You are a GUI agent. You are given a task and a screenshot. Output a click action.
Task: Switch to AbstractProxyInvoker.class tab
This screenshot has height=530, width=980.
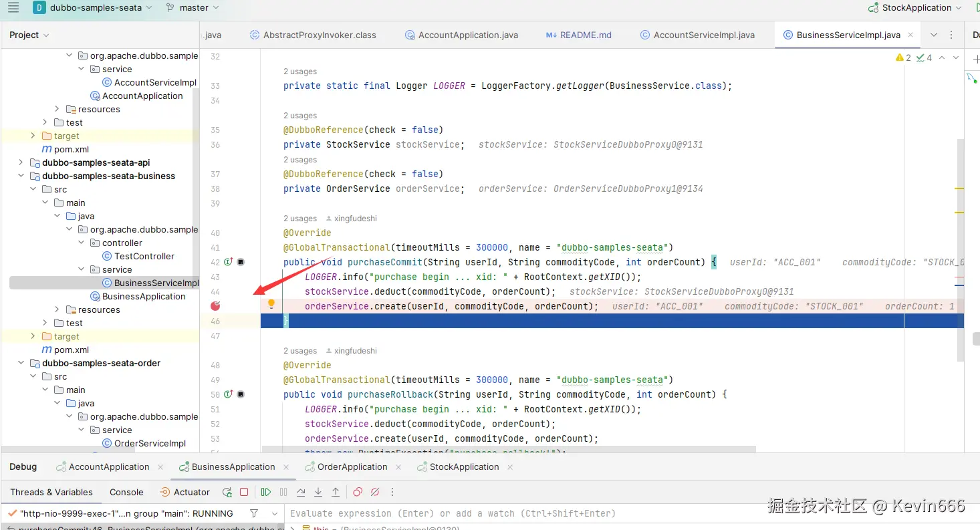[313, 35]
